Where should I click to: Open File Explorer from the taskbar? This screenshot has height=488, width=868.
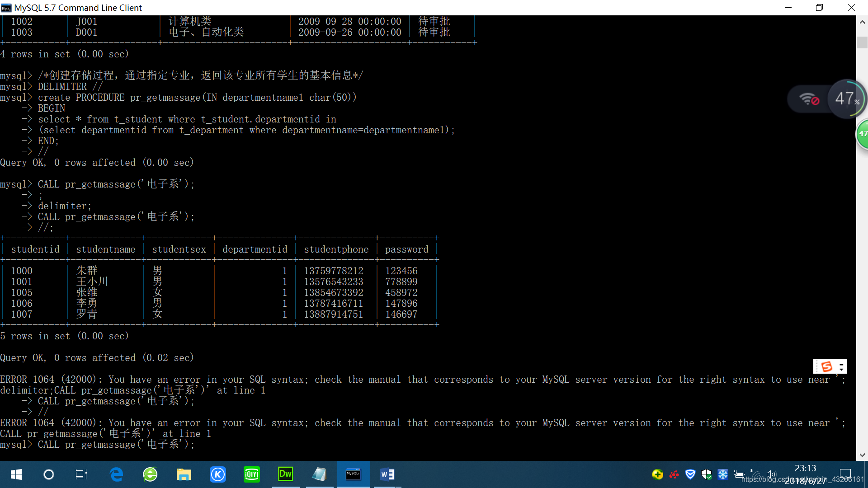pos(184,474)
